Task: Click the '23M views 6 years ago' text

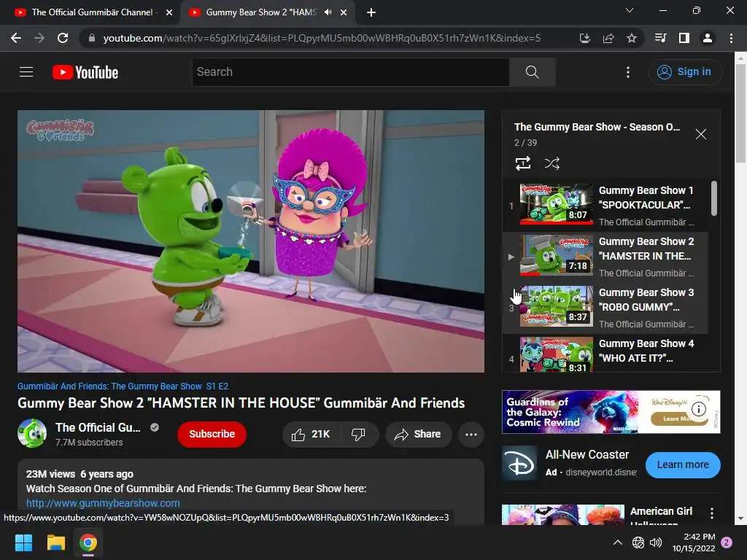Action: tap(80, 474)
